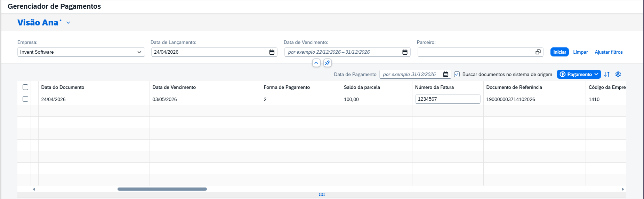Open Ajustar filtros
The image size is (644, 199).
[609, 52]
